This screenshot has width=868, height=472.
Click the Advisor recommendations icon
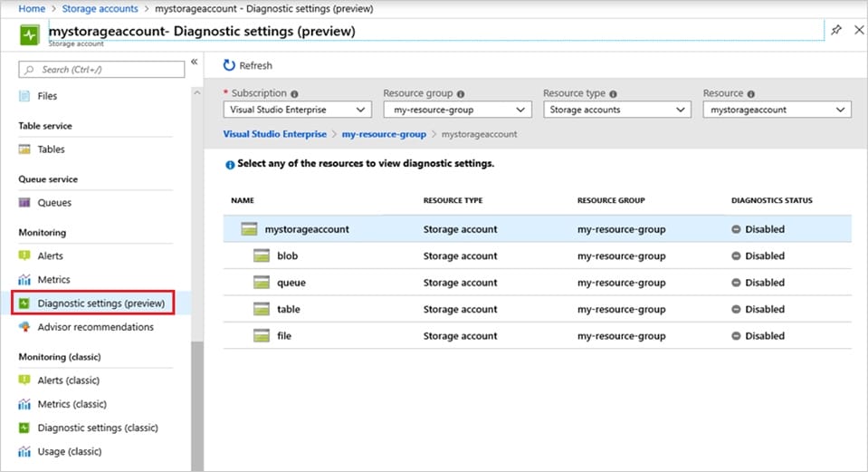(24, 327)
